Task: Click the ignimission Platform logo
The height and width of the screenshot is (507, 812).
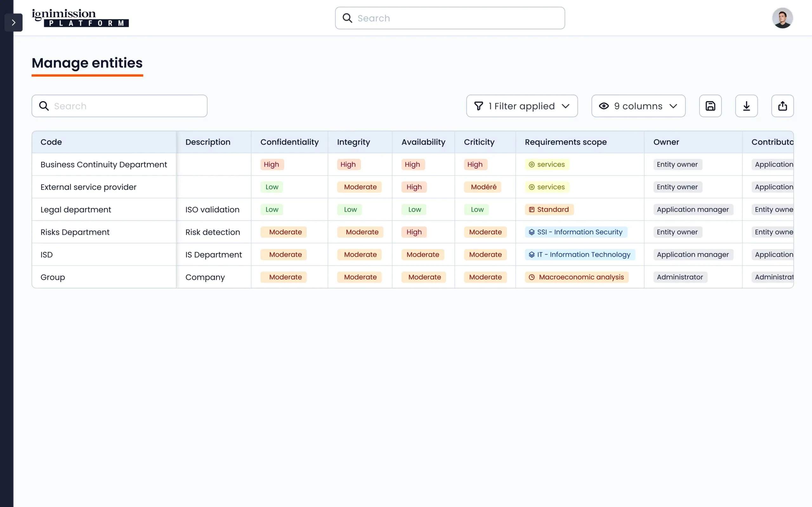Action: [x=80, y=18]
